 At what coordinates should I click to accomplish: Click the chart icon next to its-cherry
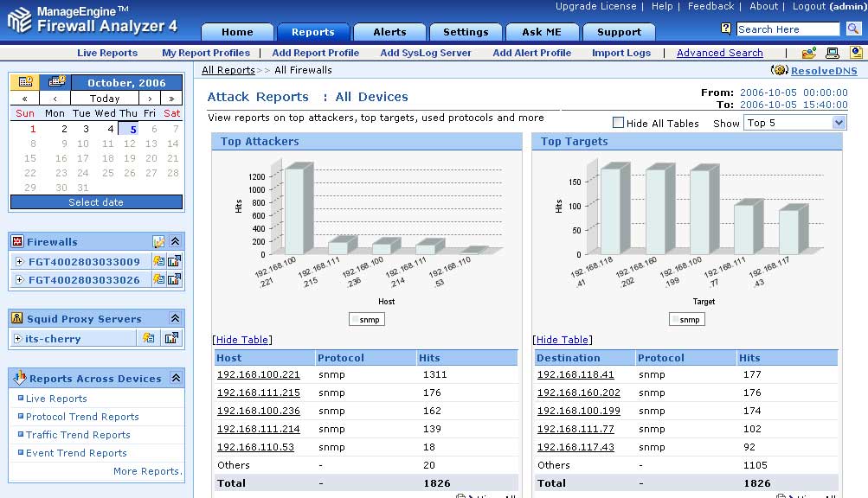(x=171, y=338)
